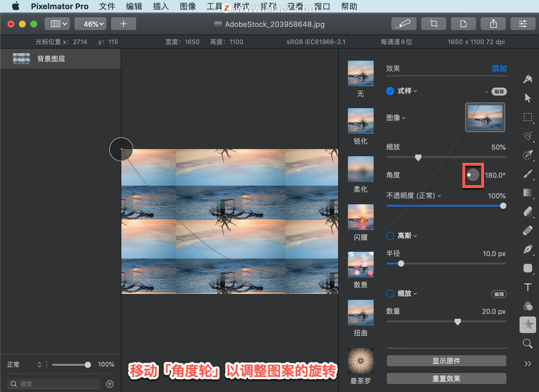Select the 闪耀 effect preset thumbnail

point(360,217)
